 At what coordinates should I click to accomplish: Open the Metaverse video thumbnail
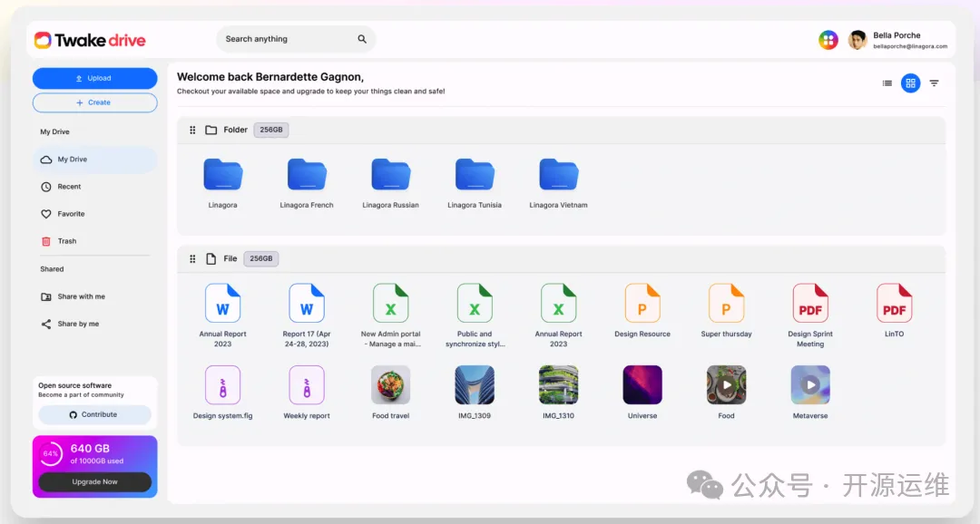point(810,384)
